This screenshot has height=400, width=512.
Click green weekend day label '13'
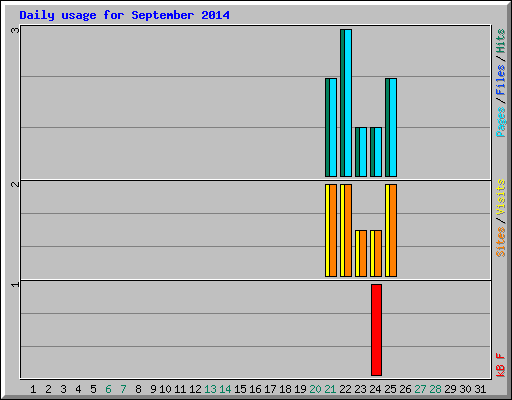coord(210,389)
